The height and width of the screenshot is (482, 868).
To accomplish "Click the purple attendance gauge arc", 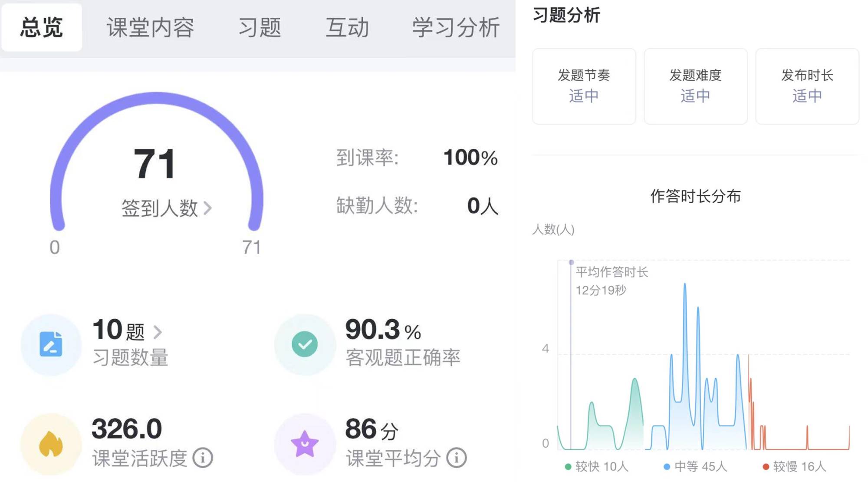I will 156,99.
